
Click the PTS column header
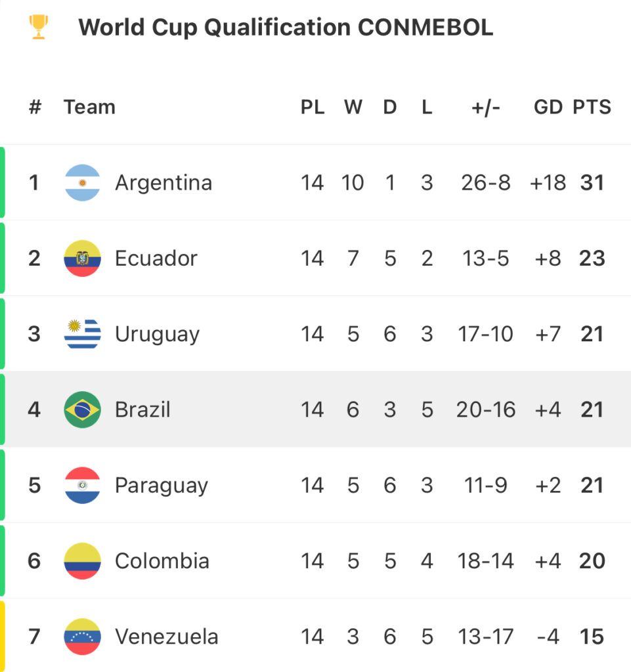592,107
